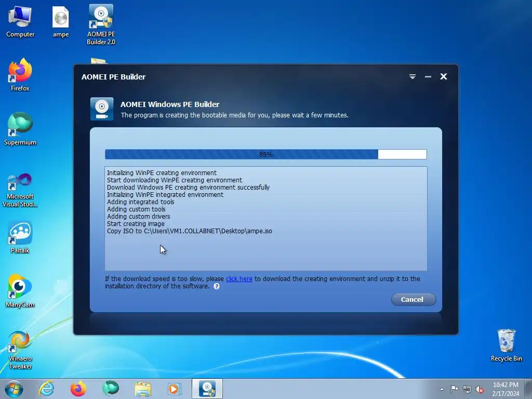Minimize the AOMEI PE Builder window
This screenshot has height=399, width=532.
(x=428, y=77)
